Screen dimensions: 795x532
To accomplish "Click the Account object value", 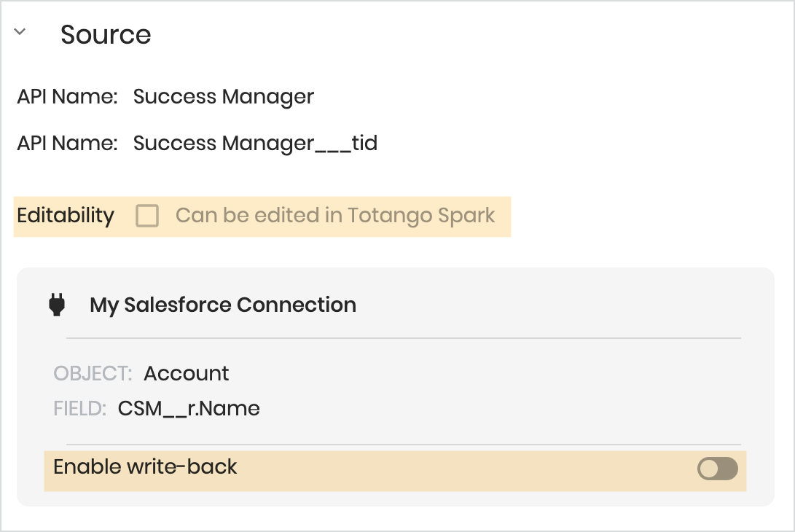I will (186, 373).
